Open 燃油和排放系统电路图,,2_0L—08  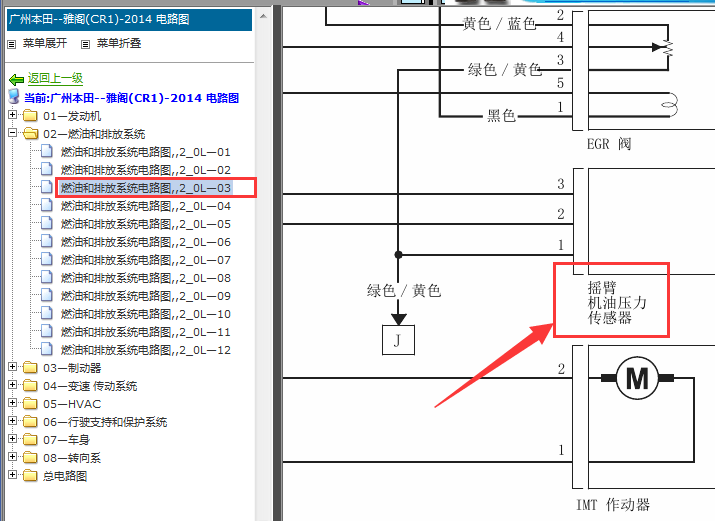point(145,278)
